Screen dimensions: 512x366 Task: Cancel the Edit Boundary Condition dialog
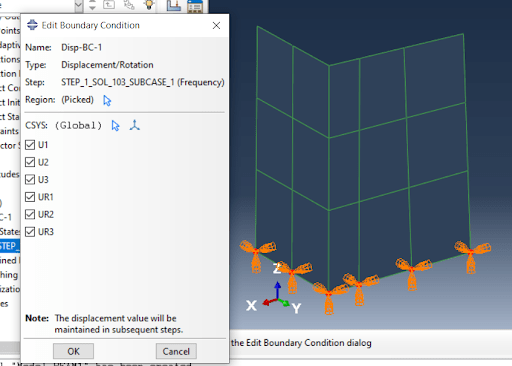[176, 351]
